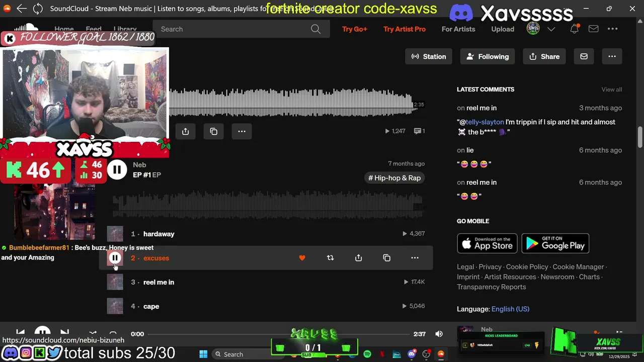Open 'lie' track from comments
644x362 pixels.
(470, 150)
